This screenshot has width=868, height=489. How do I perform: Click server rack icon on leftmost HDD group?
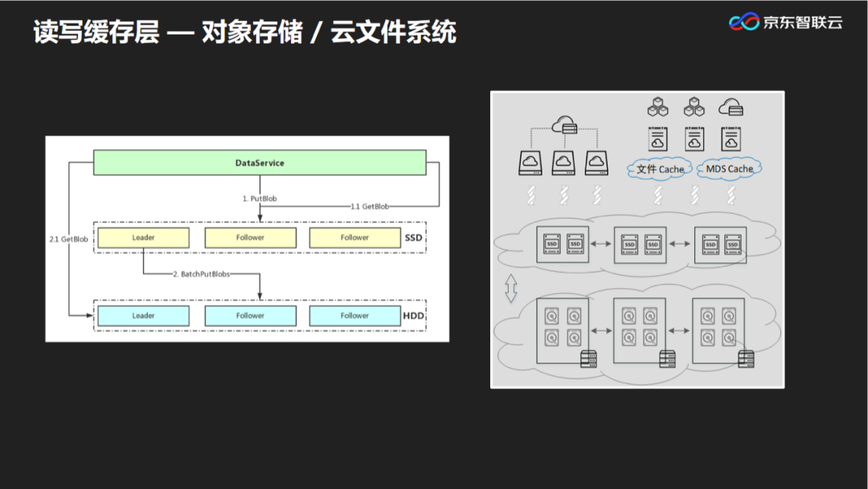click(x=588, y=359)
